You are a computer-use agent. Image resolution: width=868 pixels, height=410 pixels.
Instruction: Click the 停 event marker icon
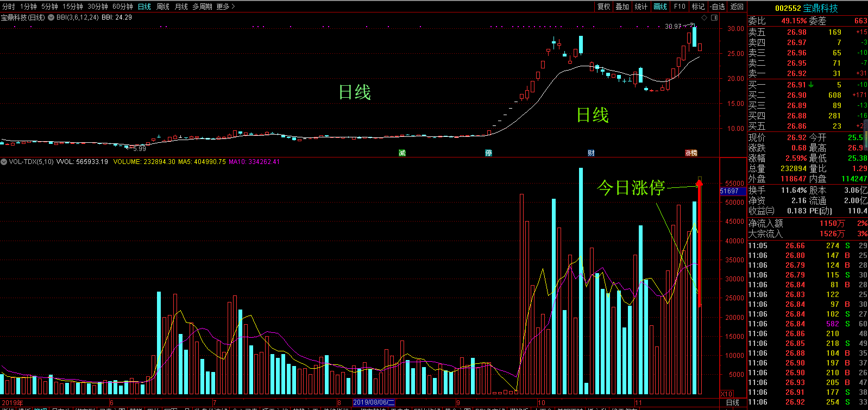[488, 153]
